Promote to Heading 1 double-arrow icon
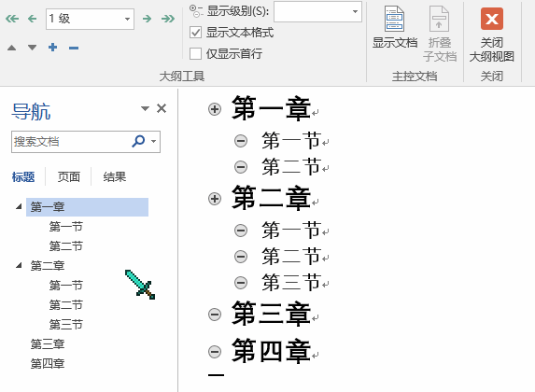 click(12, 19)
